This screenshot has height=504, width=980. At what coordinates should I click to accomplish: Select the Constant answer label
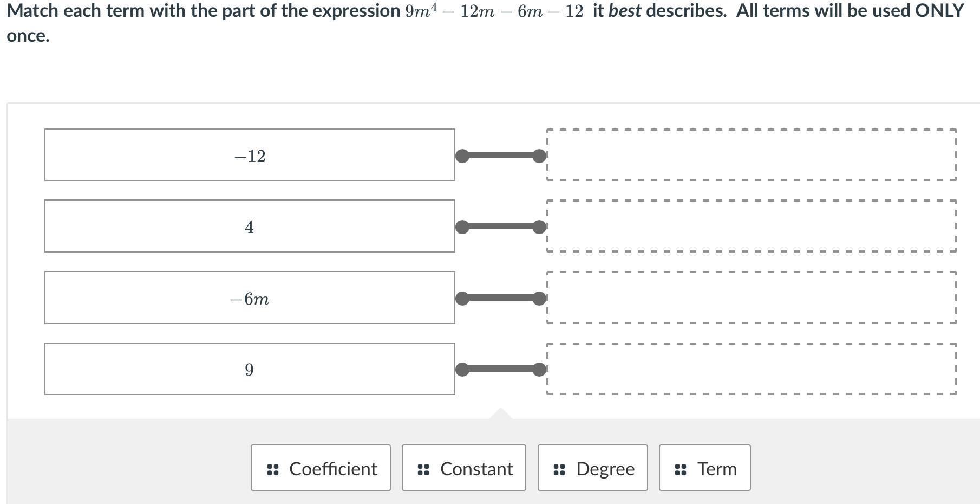tap(476, 469)
